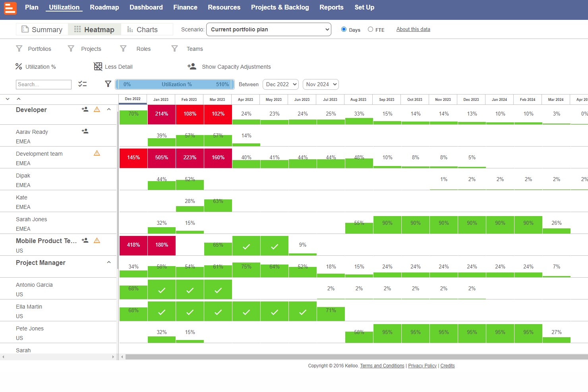
Task: Click the Utilization % percent icon
Action: click(19, 66)
